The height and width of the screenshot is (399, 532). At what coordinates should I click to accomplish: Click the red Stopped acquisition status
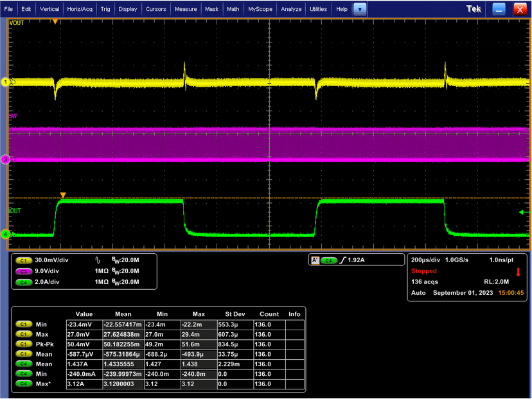424,271
